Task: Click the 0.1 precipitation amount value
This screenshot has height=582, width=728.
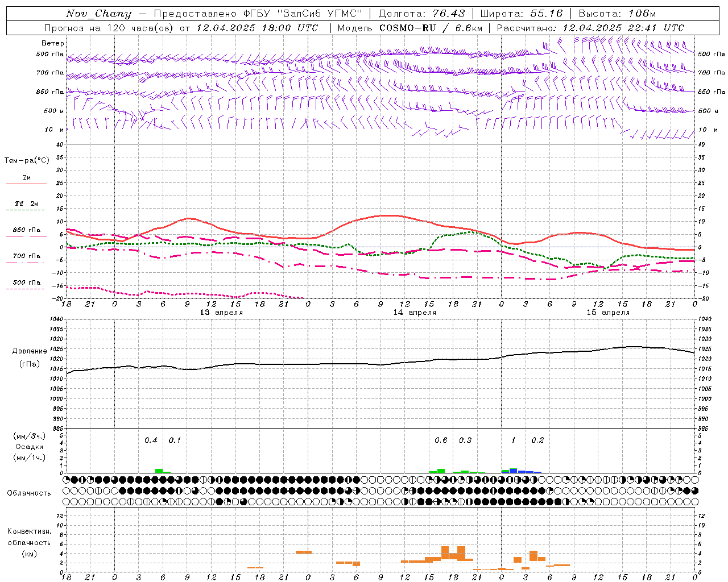Action: coord(175,440)
